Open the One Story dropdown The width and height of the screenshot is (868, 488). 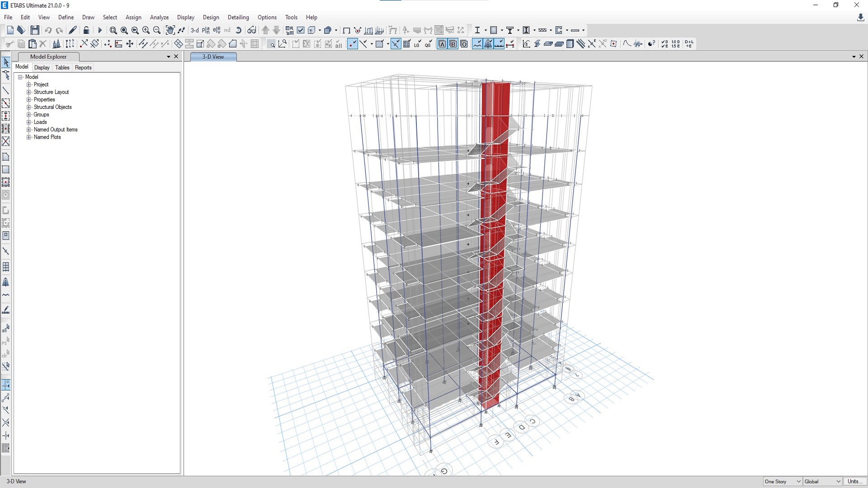[x=783, y=482]
